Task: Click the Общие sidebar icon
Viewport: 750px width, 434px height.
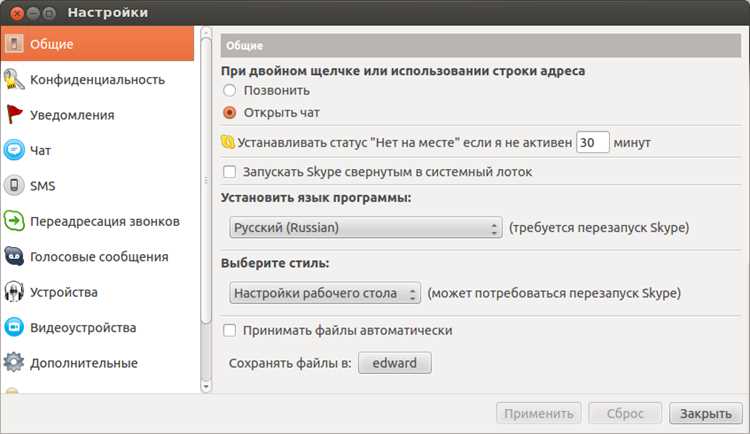Action: click(x=14, y=44)
